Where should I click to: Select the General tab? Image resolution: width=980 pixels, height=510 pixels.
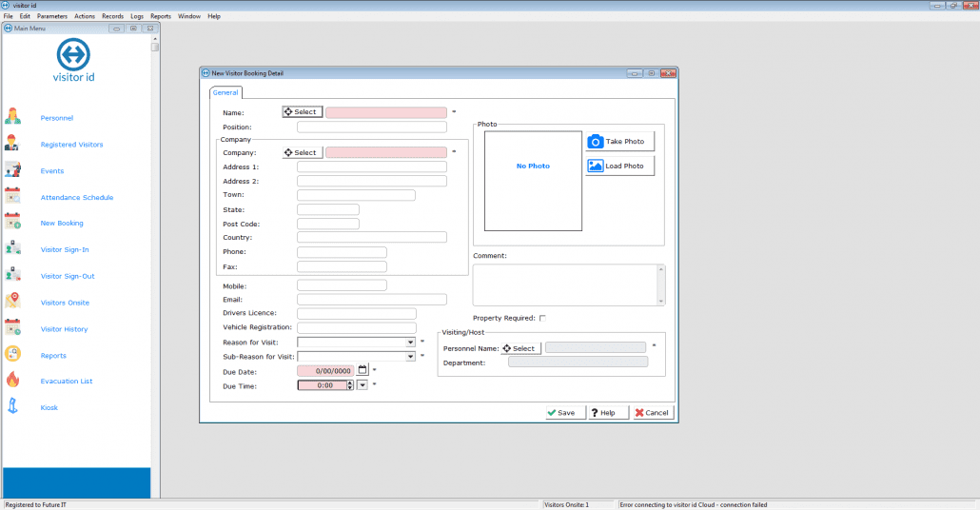225,92
